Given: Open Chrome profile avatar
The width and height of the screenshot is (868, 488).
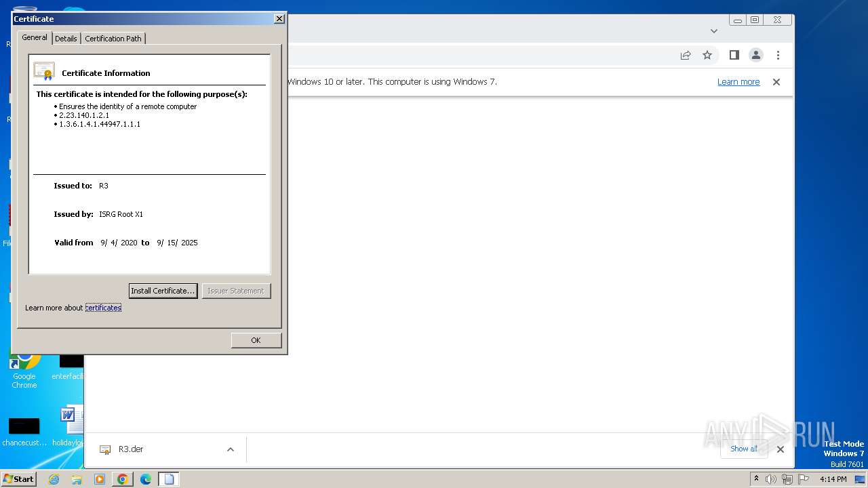Looking at the screenshot, I should pyautogui.click(x=756, y=56).
